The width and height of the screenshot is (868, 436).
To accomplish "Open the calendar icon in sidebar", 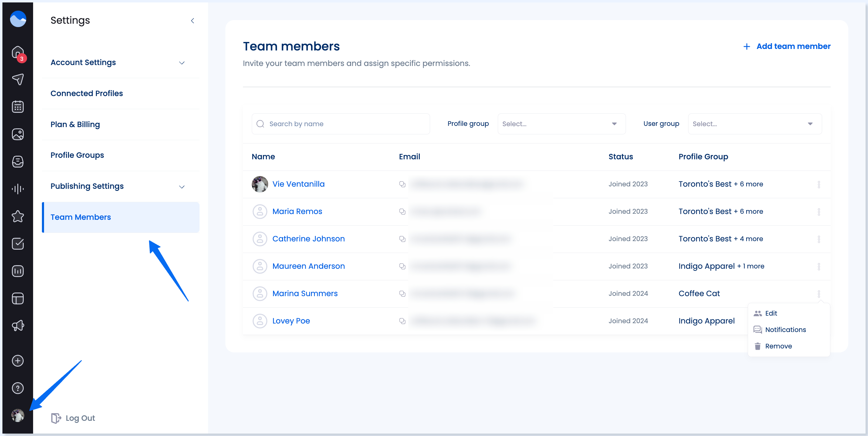I will click(x=18, y=106).
